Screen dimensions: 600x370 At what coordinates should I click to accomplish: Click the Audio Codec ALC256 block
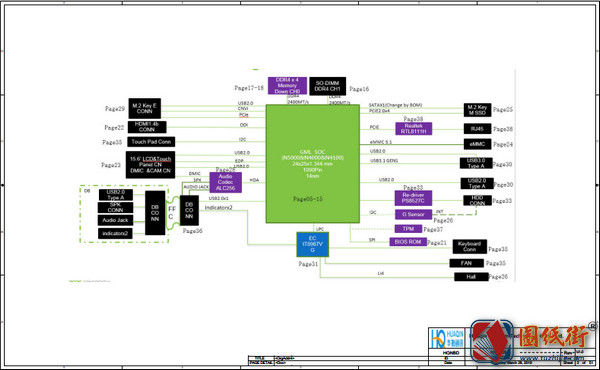coord(225,183)
